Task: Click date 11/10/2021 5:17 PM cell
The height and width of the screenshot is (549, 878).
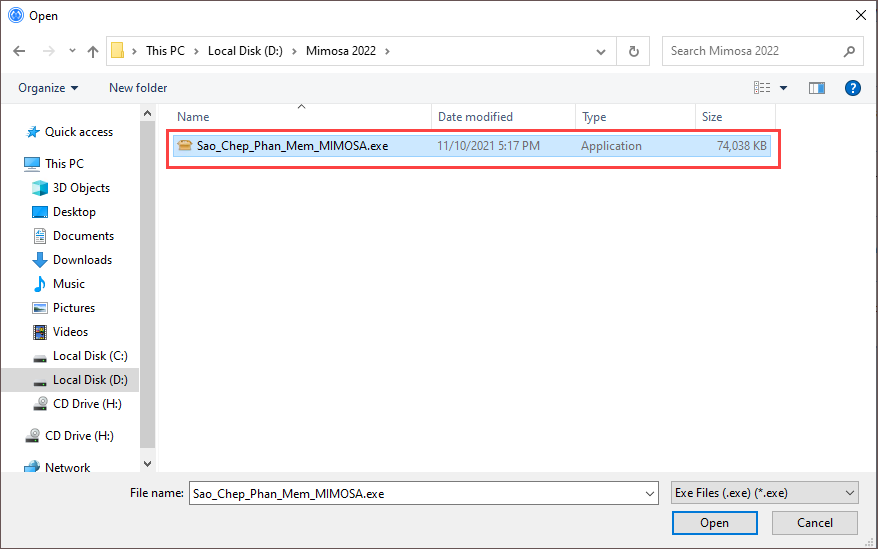Action: pos(488,146)
